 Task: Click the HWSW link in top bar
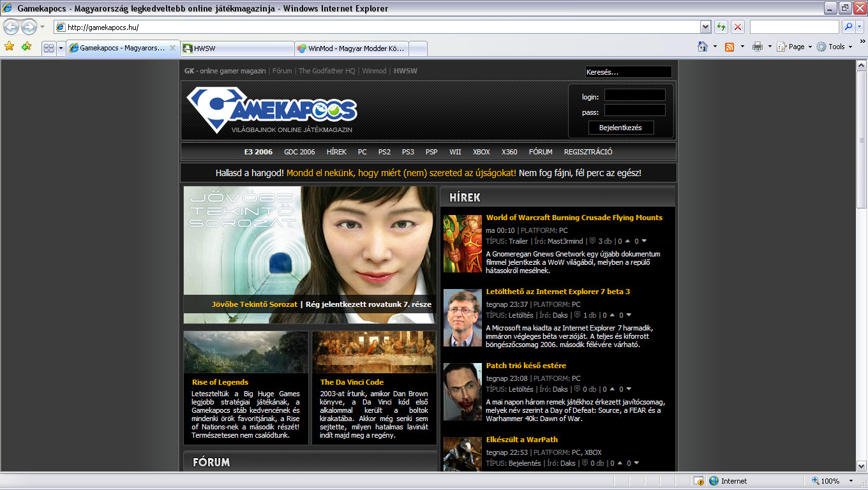click(405, 71)
